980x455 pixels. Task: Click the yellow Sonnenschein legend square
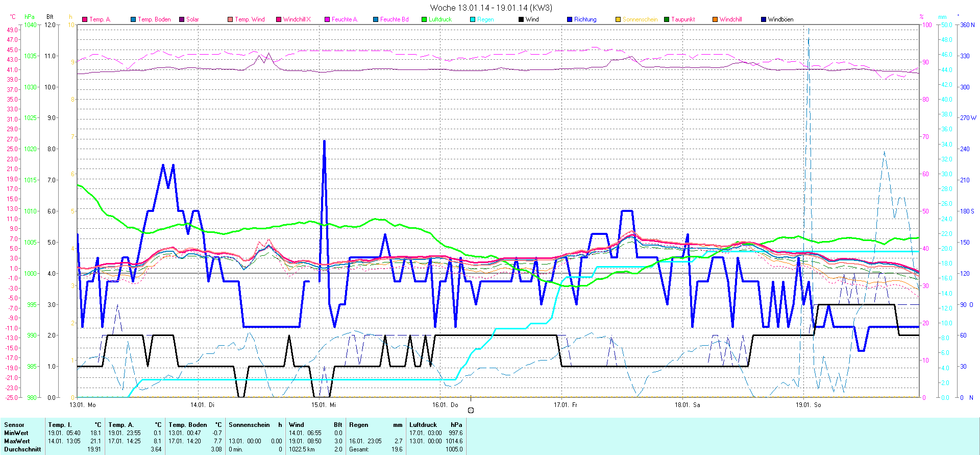point(618,19)
